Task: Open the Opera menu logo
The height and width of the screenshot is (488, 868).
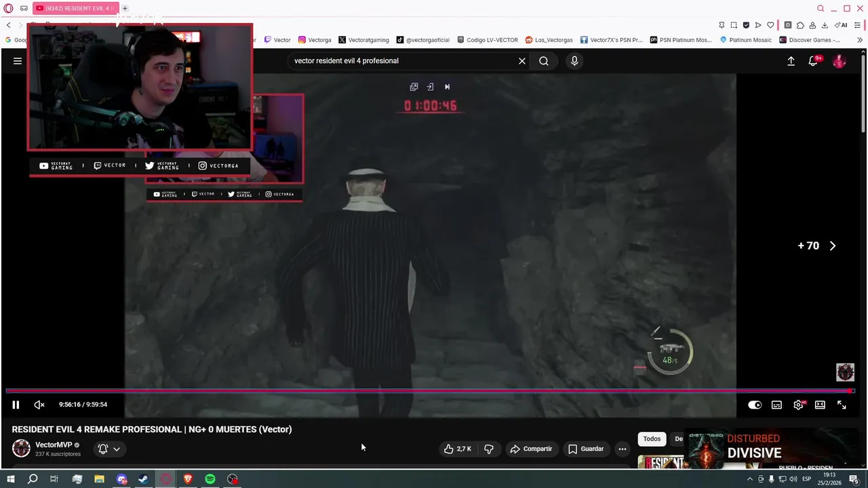Action: [x=8, y=8]
